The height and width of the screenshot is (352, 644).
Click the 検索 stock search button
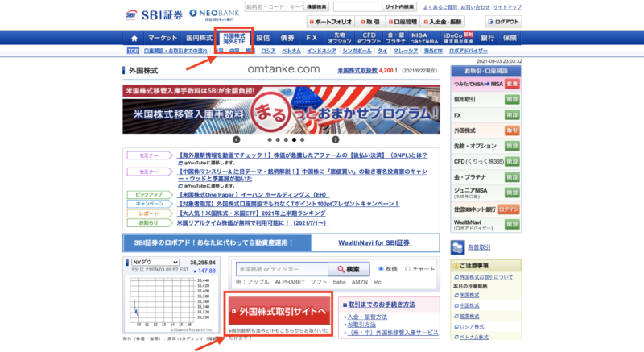pos(349,269)
